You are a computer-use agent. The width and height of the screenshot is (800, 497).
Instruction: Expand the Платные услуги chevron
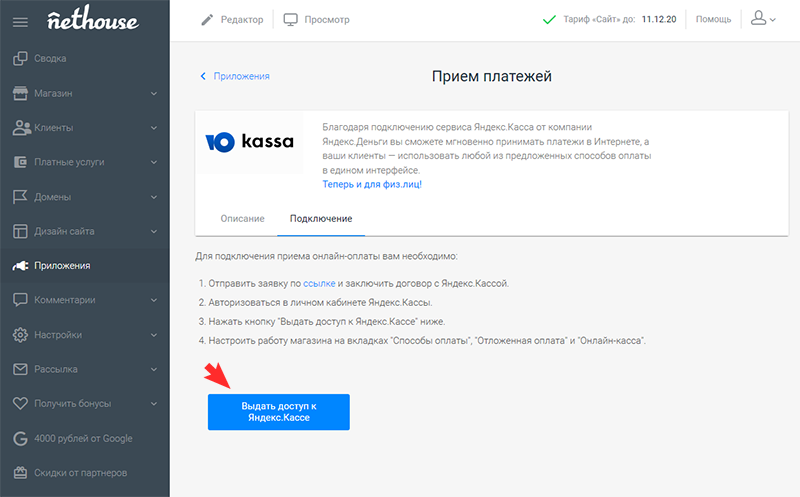(154, 162)
